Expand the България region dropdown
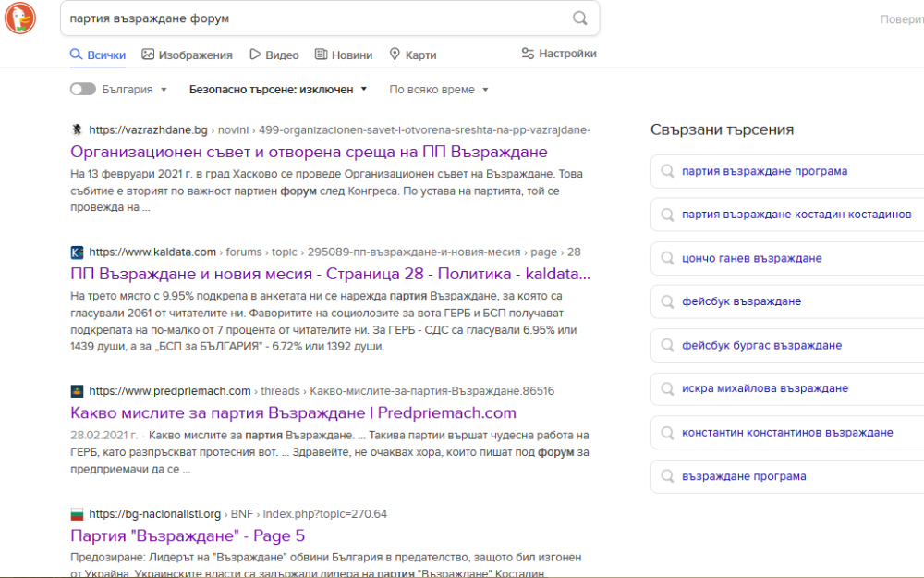The width and height of the screenshot is (924, 578). coord(135,90)
